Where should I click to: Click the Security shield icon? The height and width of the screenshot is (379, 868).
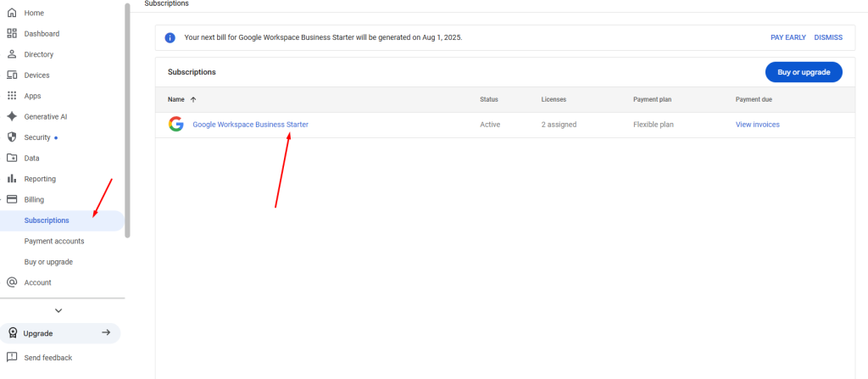point(12,137)
